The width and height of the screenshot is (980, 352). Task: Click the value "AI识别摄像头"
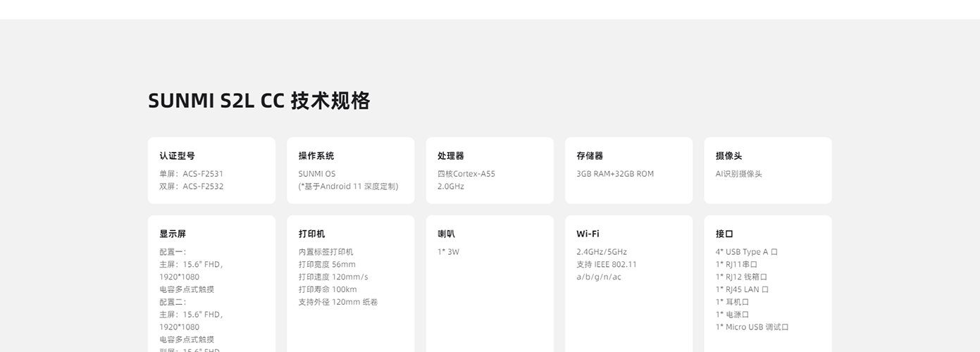739,173
